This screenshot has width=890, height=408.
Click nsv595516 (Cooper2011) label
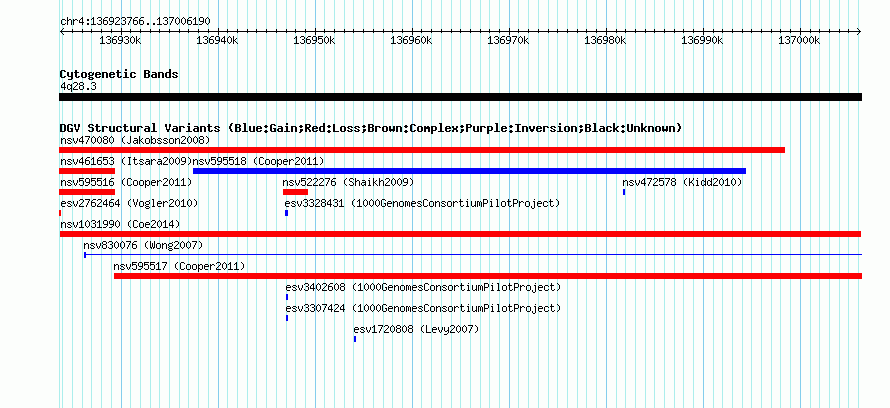(x=126, y=182)
